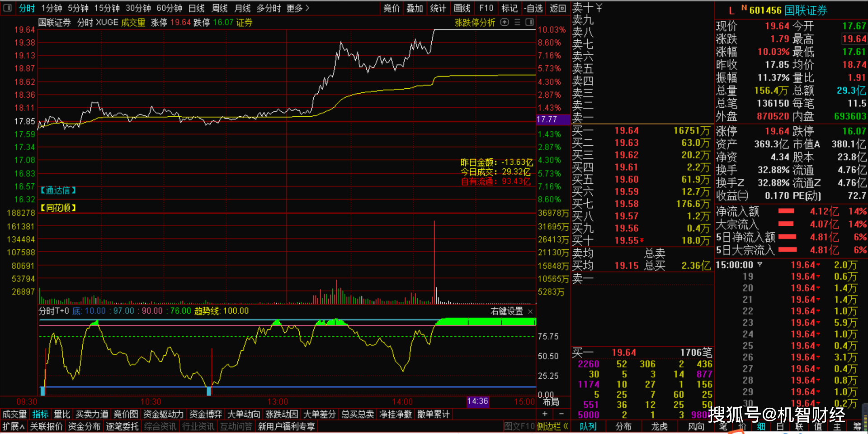Switch to the 龙虎 tab
The height and width of the screenshot is (434, 868).
coord(660,426)
